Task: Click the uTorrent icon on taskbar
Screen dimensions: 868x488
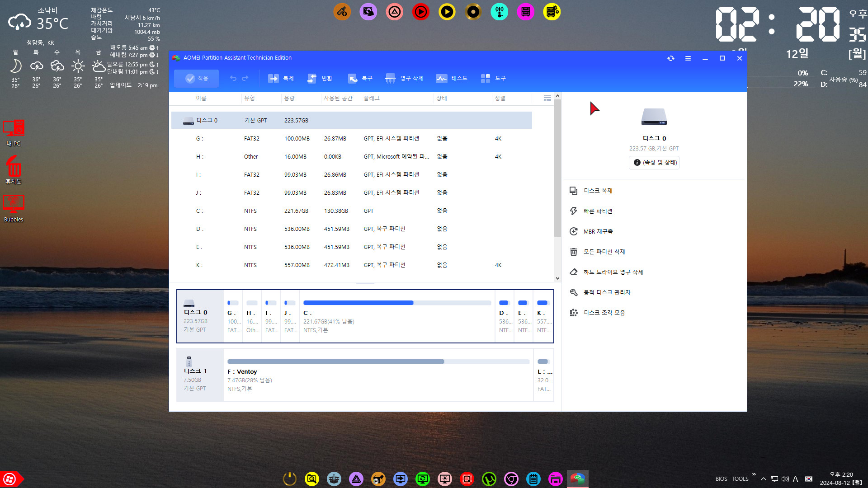Action: point(489,479)
